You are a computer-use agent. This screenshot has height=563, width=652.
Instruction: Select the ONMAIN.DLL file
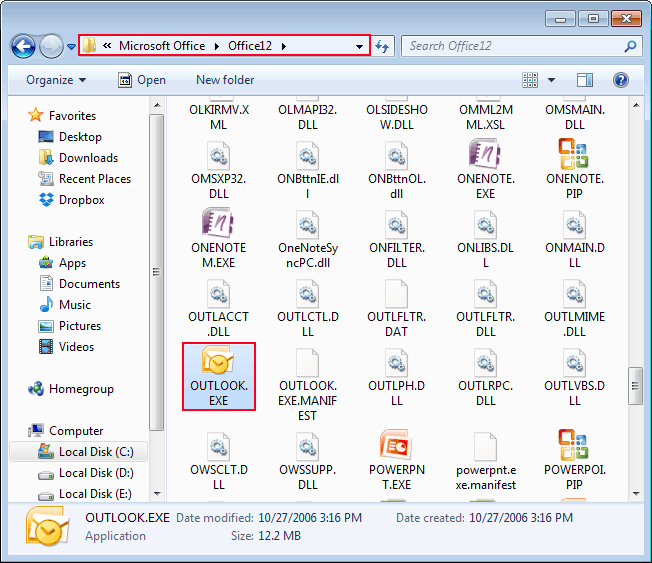click(575, 239)
